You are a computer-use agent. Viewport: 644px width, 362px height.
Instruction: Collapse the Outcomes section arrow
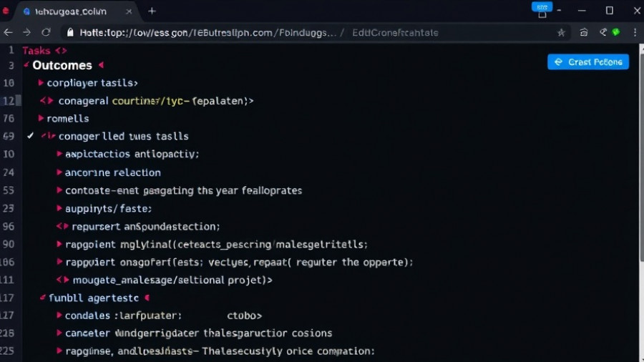[x=26, y=65]
